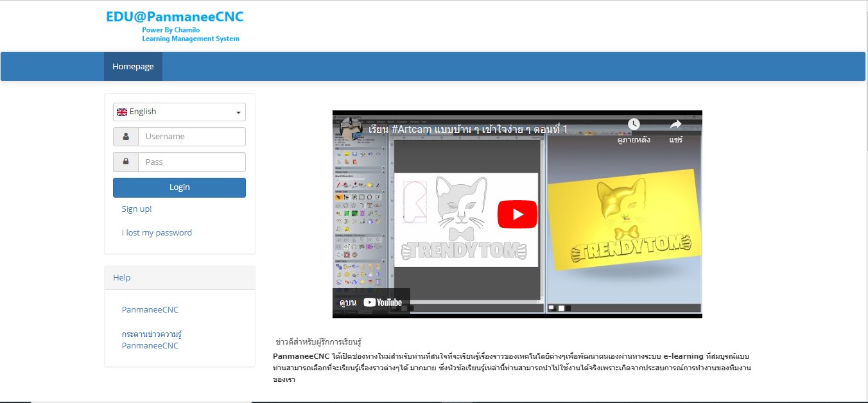
Task: Follow the I lost my password link
Action: tap(157, 233)
